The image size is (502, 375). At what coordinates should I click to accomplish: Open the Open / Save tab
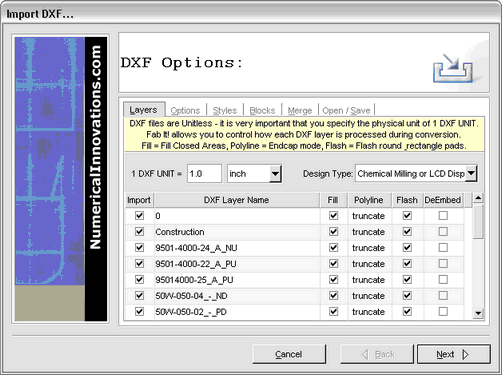point(346,110)
